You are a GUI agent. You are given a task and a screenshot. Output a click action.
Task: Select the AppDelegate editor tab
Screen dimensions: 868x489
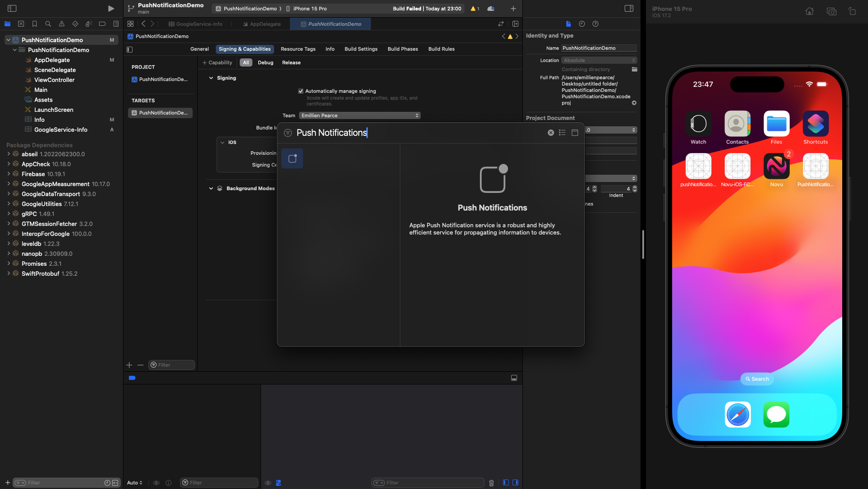click(262, 24)
